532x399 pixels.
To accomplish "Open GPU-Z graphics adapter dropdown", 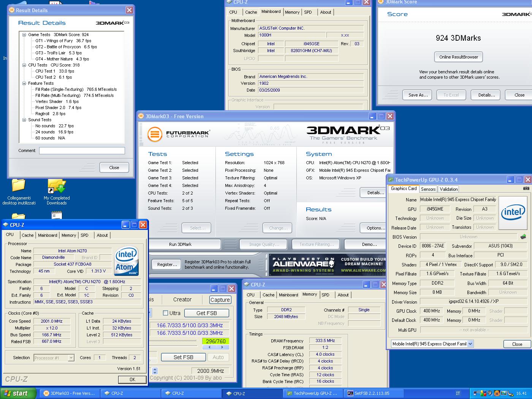I will (470, 344).
